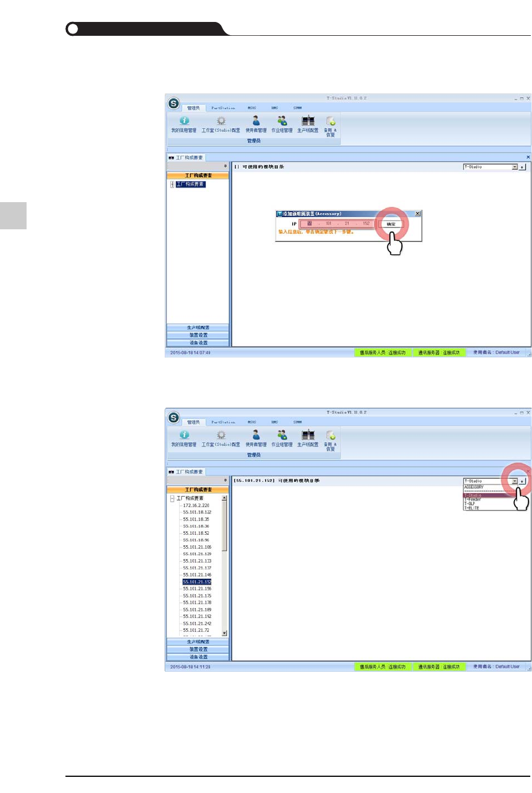Screen dimensions: 532x793
Task: Click the panel pin icon in the window with the Accessory dialog
Action: click(225, 166)
